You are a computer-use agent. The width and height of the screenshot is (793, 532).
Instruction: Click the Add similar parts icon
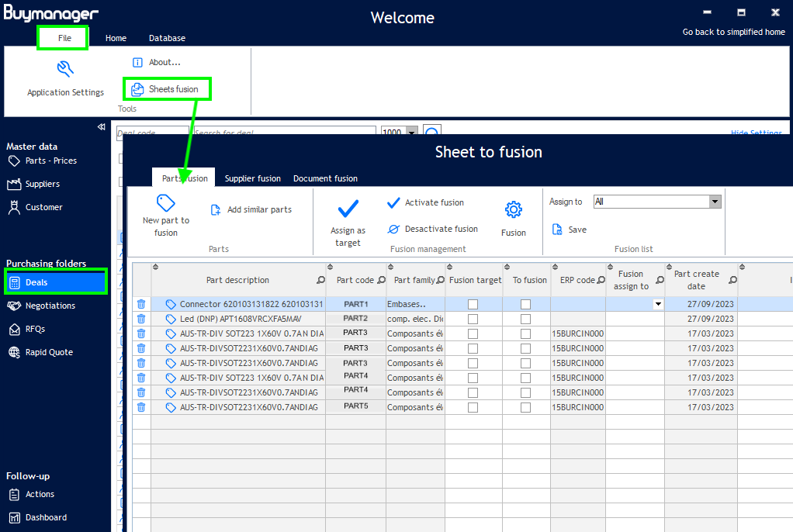(x=216, y=209)
